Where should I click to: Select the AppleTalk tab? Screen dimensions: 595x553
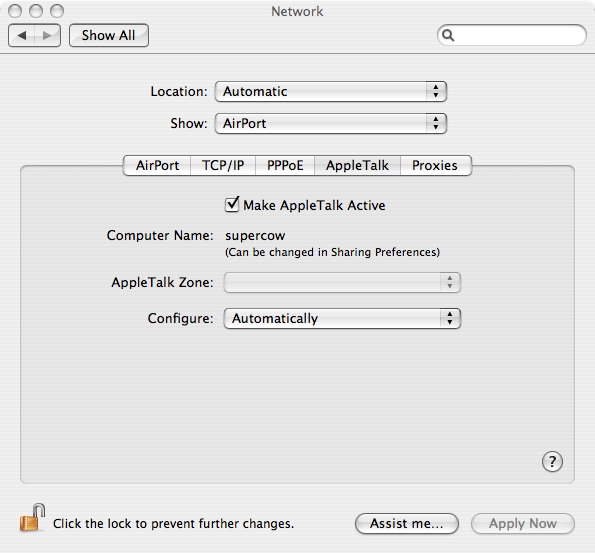357,165
